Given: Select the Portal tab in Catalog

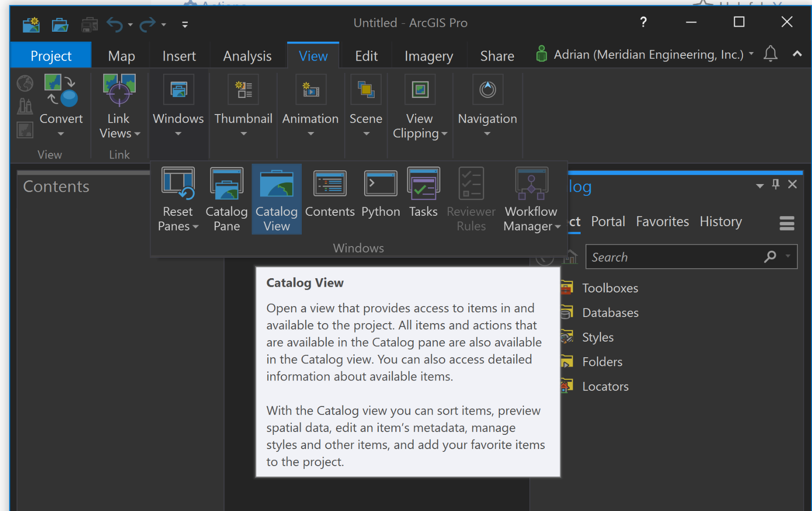Looking at the screenshot, I should tap(608, 221).
